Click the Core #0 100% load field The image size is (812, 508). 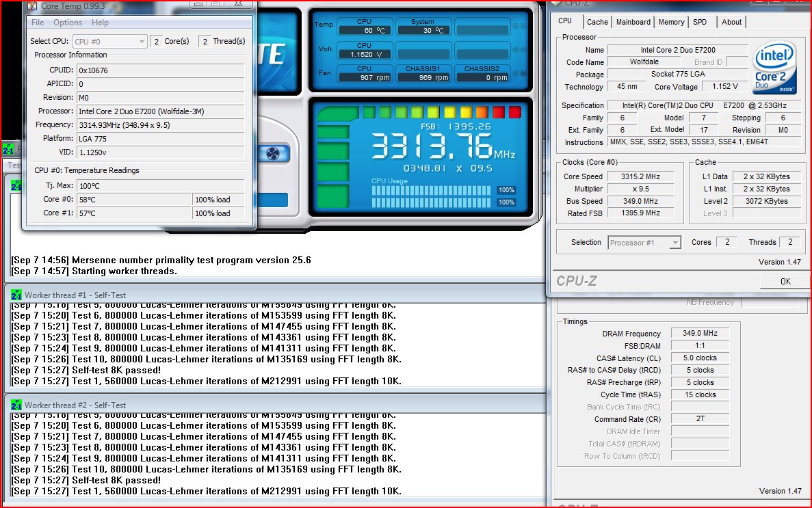coord(218,200)
